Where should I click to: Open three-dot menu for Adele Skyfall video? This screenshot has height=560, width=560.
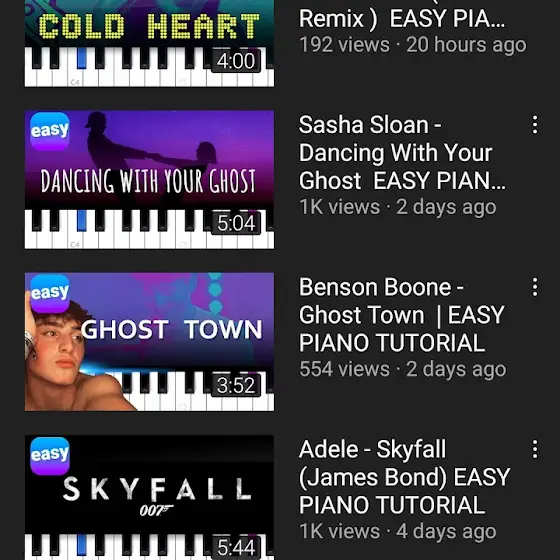tap(535, 449)
